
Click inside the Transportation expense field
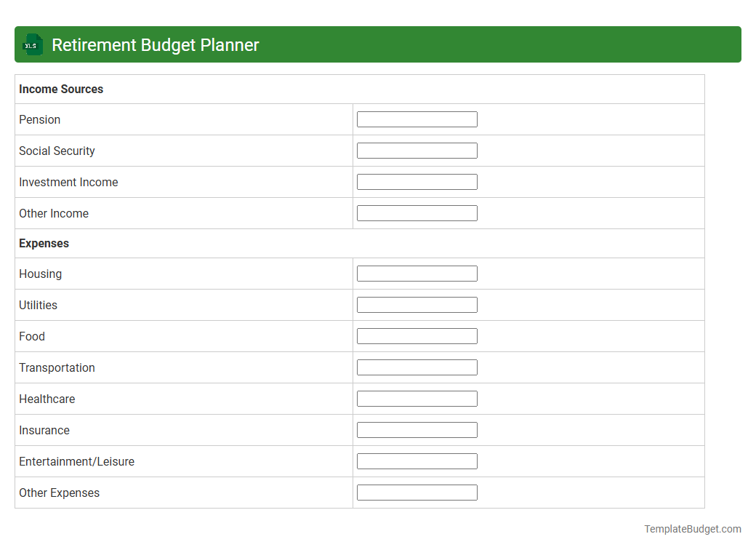[417, 367]
